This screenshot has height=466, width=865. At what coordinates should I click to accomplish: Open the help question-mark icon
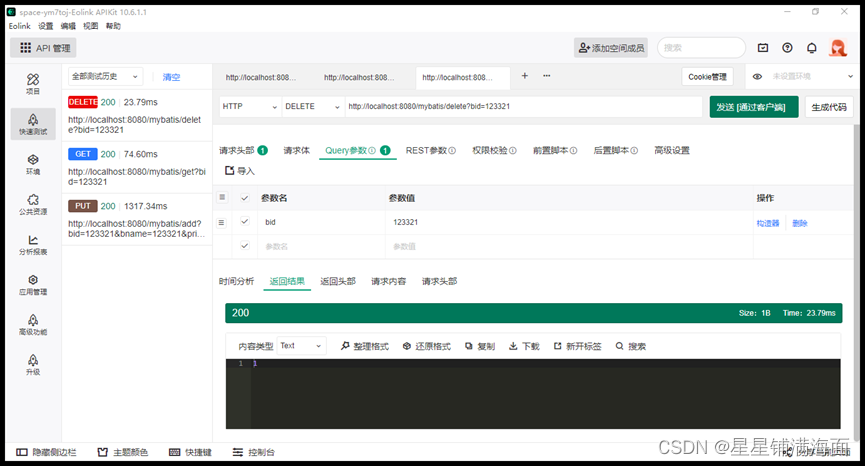pos(787,48)
